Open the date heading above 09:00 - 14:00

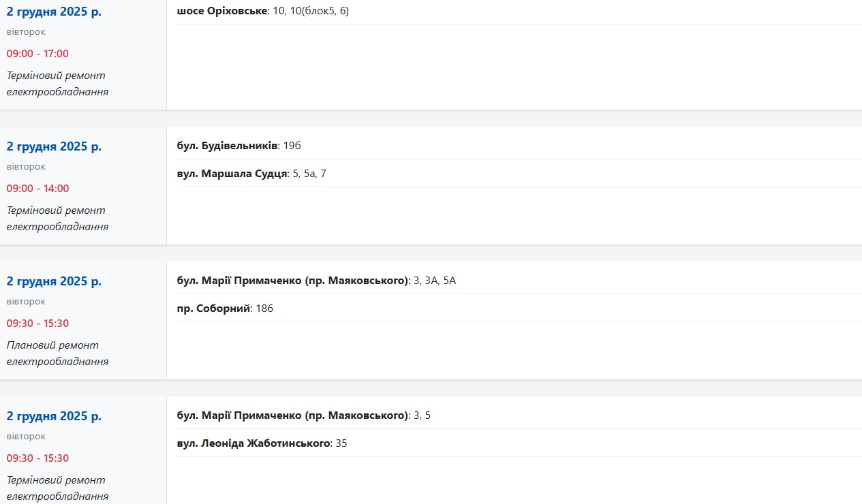tap(54, 146)
